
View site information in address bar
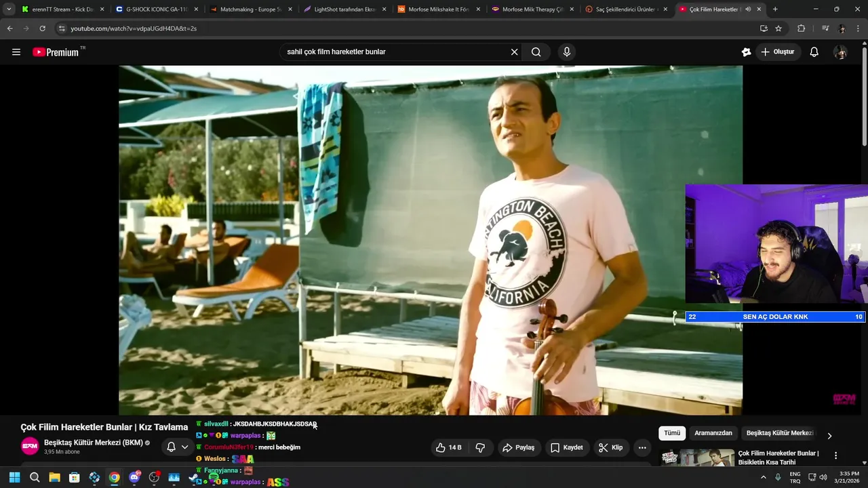click(62, 28)
